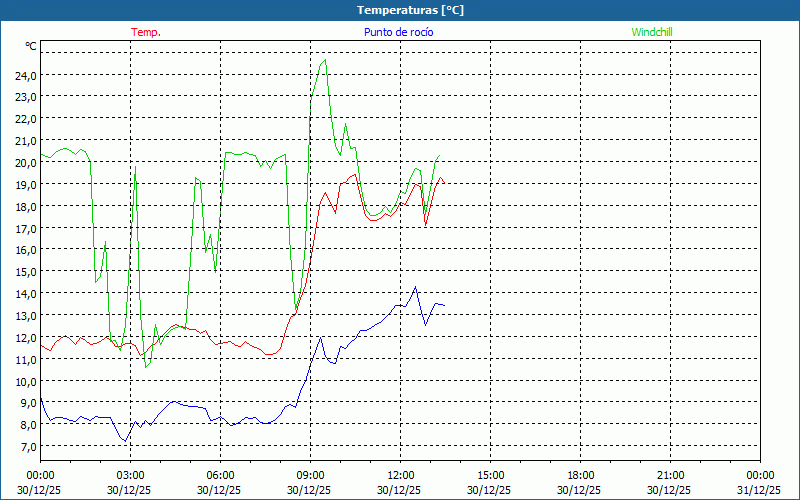Select the green Windchill legend label

click(652, 32)
